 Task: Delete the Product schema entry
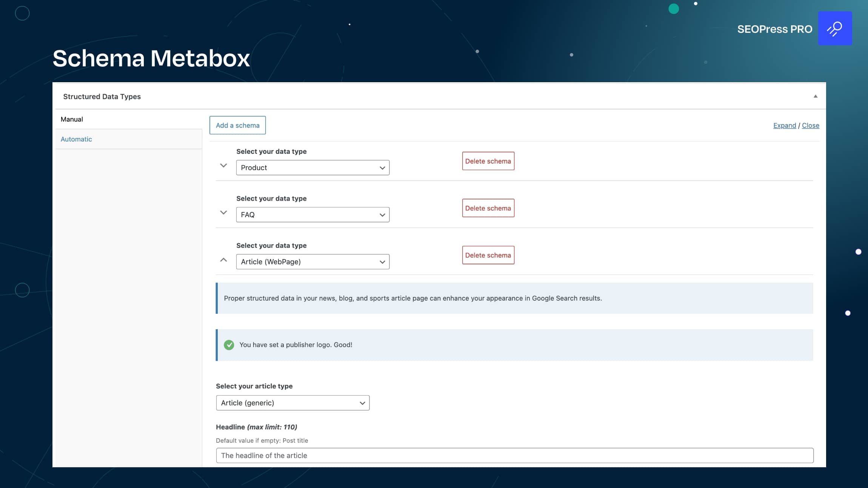pos(488,161)
